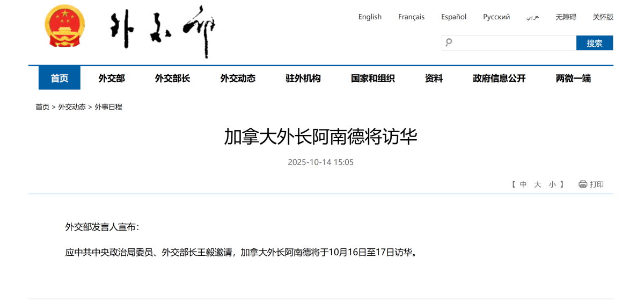Open the 外交部 navigation menu
Screen dimensions: 644x301
[112, 78]
